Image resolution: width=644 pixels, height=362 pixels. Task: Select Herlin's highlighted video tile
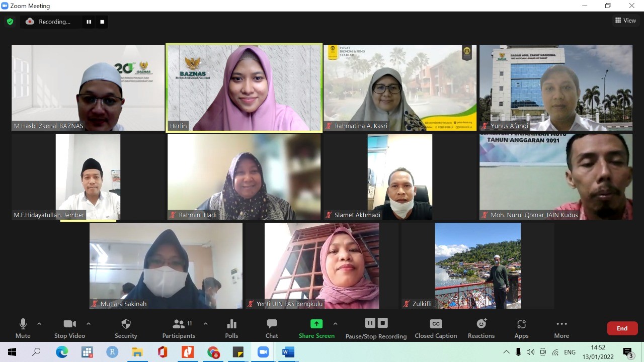point(244,88)
